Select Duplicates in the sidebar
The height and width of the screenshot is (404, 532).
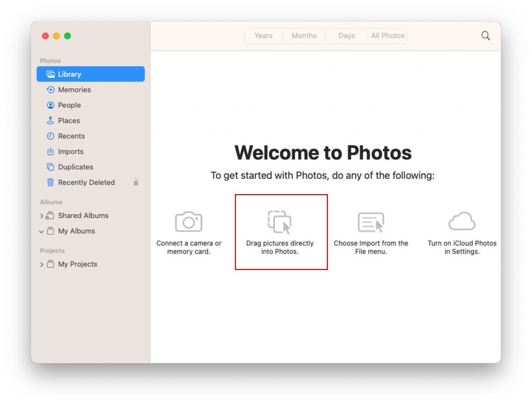[75, 167]
